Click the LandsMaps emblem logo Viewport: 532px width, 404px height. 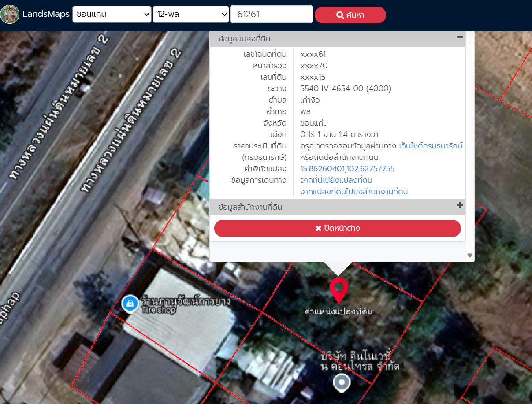point(10,15)
